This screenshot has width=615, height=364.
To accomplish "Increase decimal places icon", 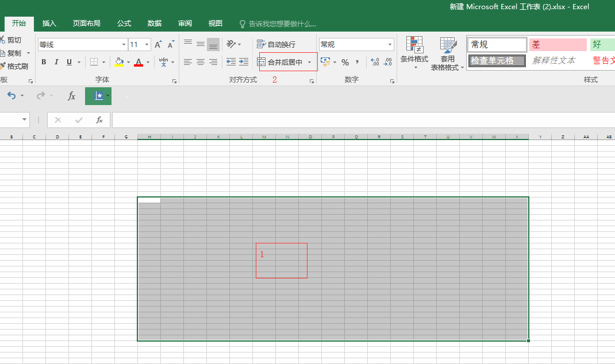I will click(x=375, y=62).
